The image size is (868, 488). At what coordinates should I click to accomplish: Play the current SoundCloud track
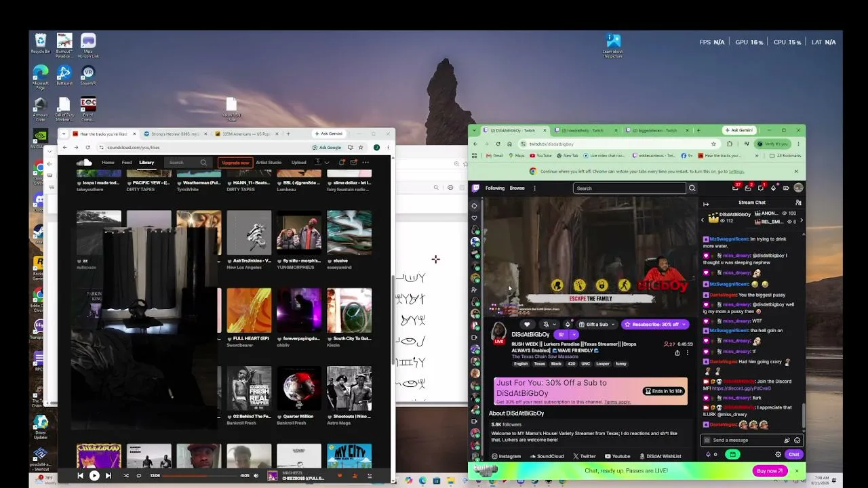pyautogui.click(x=94, y=476)
